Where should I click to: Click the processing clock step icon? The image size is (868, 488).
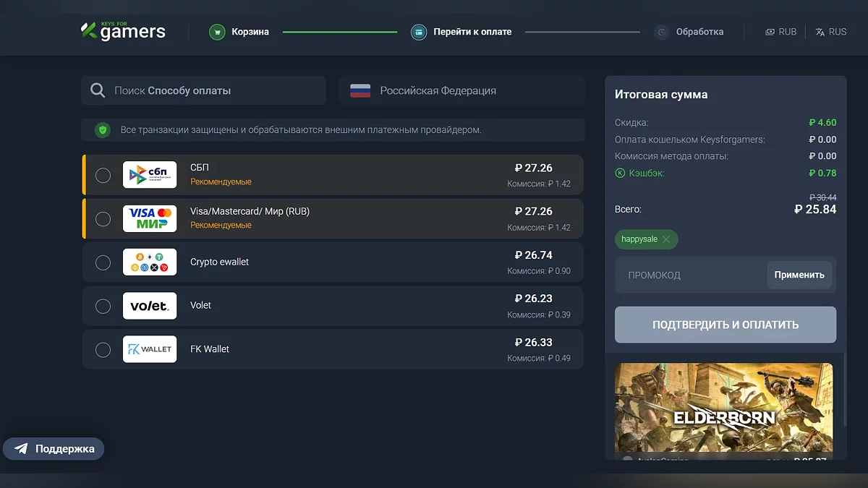[x=661, y=32]
